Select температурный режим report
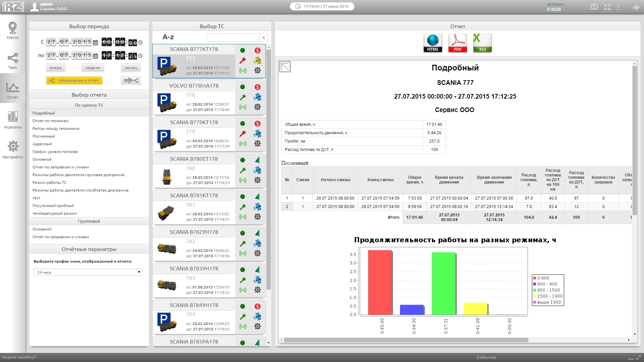Image resolution: width=644 pixels, height=362 pixels. pos(89,213)
